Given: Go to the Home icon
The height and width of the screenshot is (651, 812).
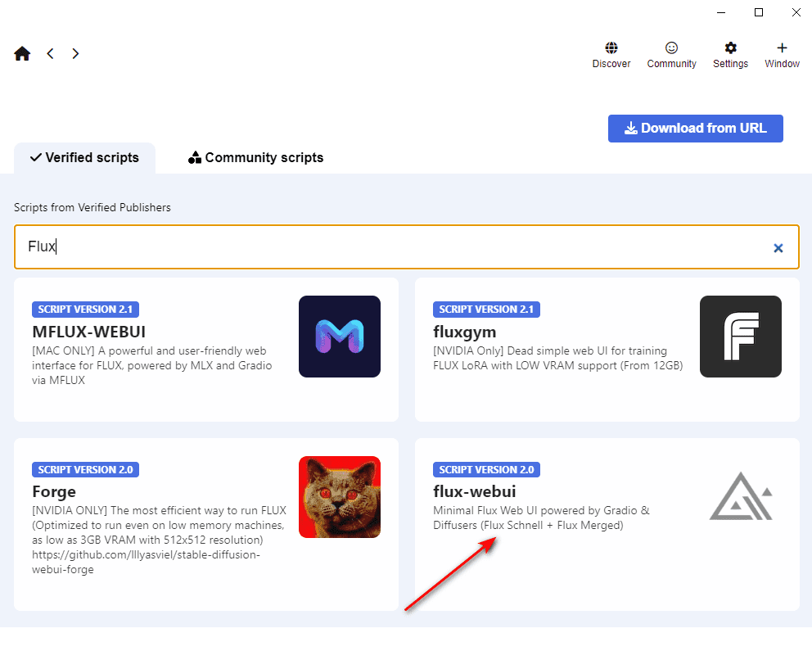Looking at the screenshot, I should pyautogui.click(x=22, y=53).
